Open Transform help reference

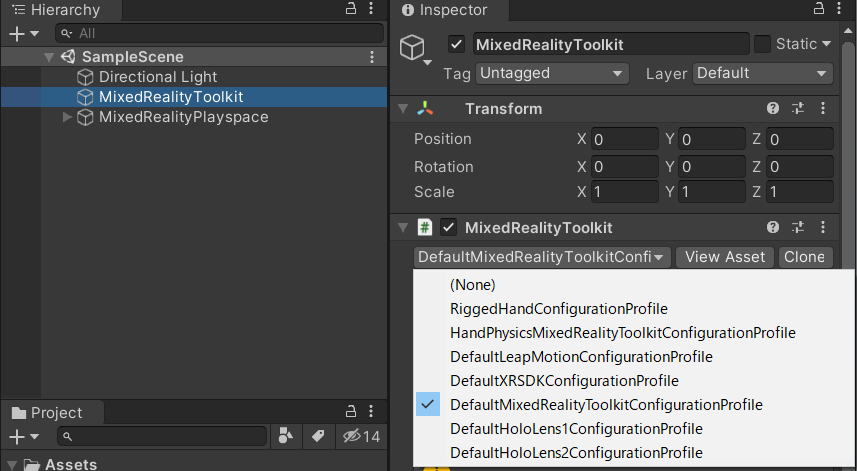pyautogui.click(x=773, y=108)
